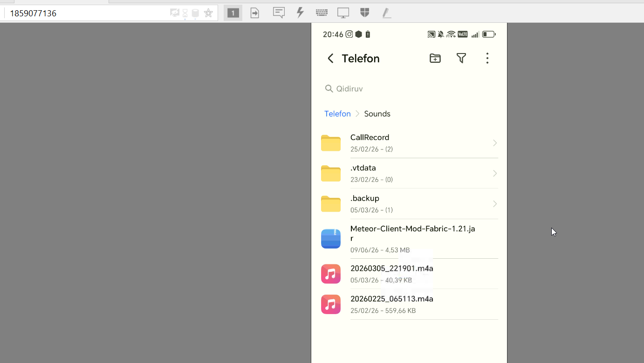
Task: Select monitor number 1 toolbar button
Action: (233, 13)
